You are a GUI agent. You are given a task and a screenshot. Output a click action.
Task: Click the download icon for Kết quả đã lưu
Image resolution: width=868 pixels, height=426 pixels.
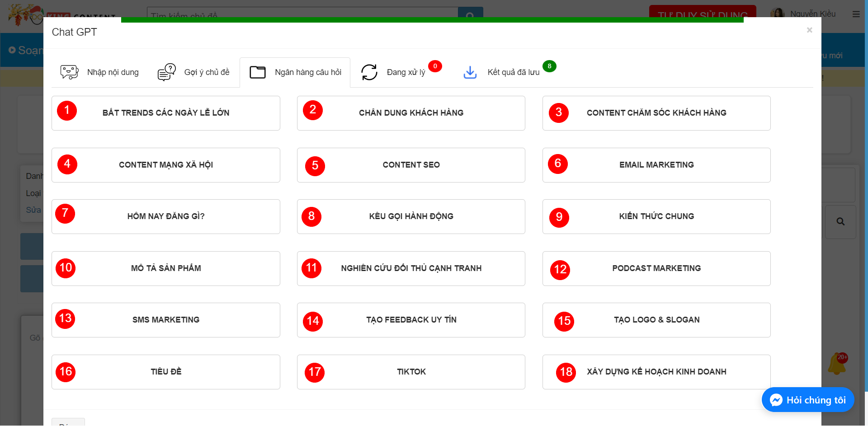470,72
